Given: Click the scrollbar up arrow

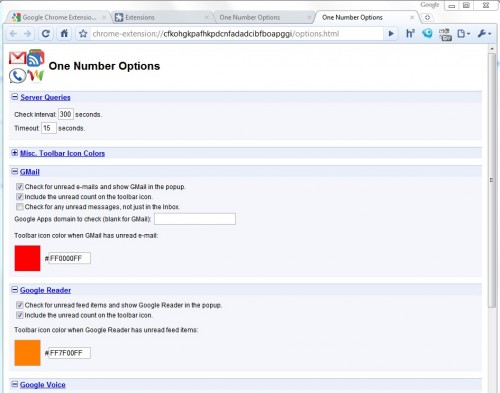Looking at the screenshot, I should point(492,49).
